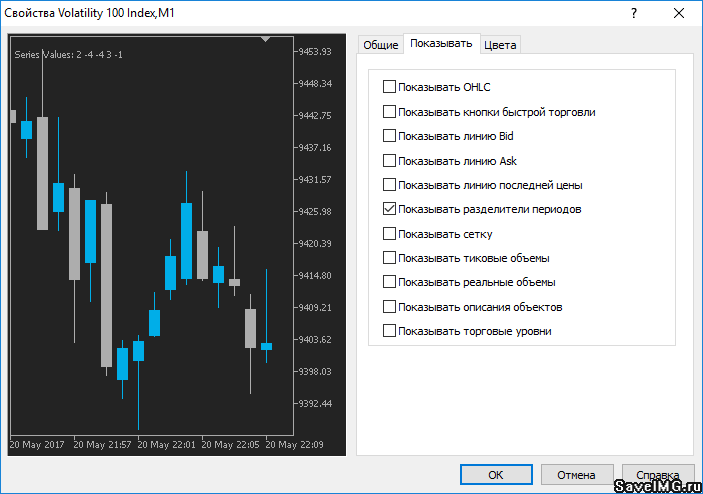The width and height of the screenshot is (703, 494).
Task: Enable Показывать сетку checkbox
Action: tap(390, 234)
